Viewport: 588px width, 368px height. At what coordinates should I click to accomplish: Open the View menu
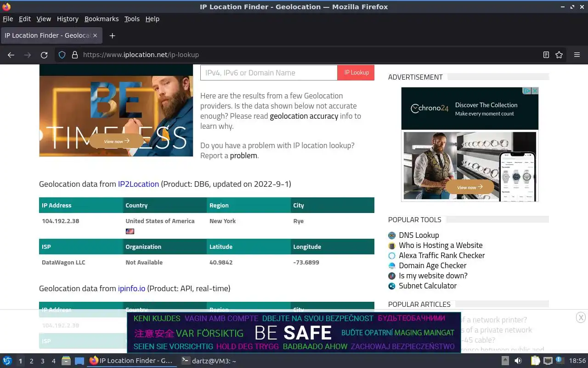[44, 19]
